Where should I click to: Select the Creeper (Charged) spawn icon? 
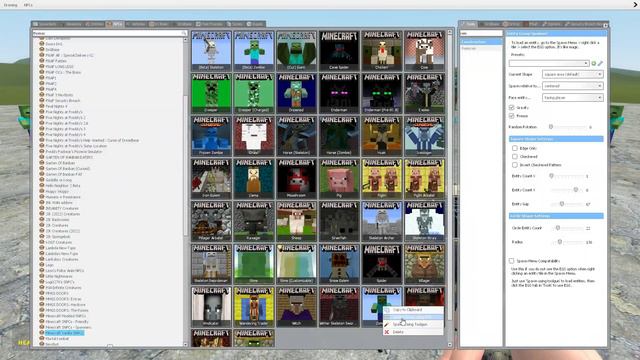[x=254, y=93]
